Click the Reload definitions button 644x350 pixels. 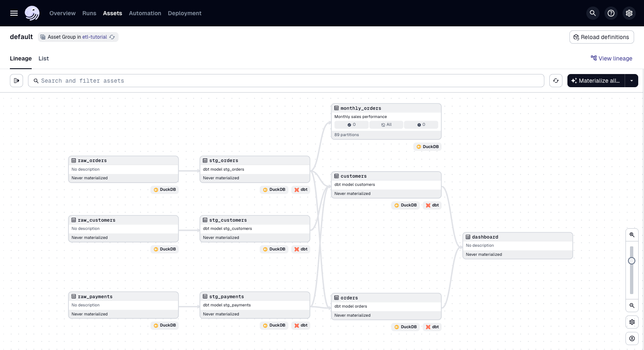602,37
